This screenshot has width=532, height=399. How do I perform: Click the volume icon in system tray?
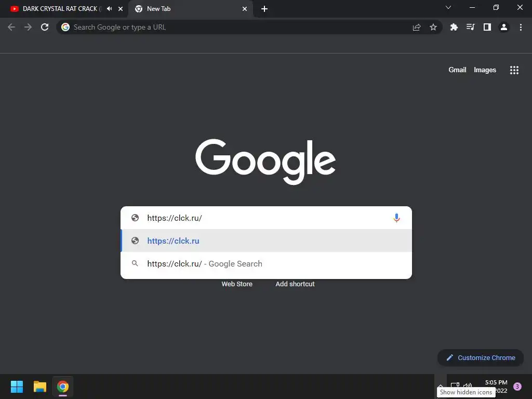coord(468,385)
